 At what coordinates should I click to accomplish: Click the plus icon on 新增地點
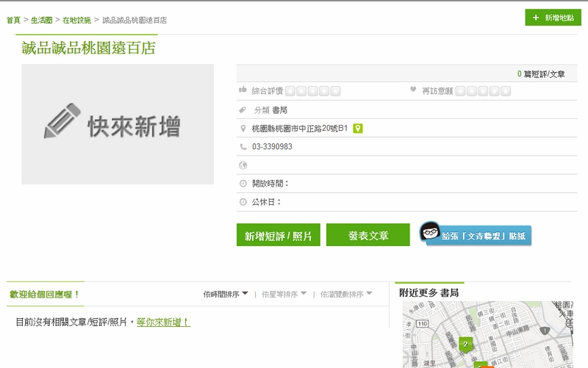pyautogui.click(x=536, y=18)
